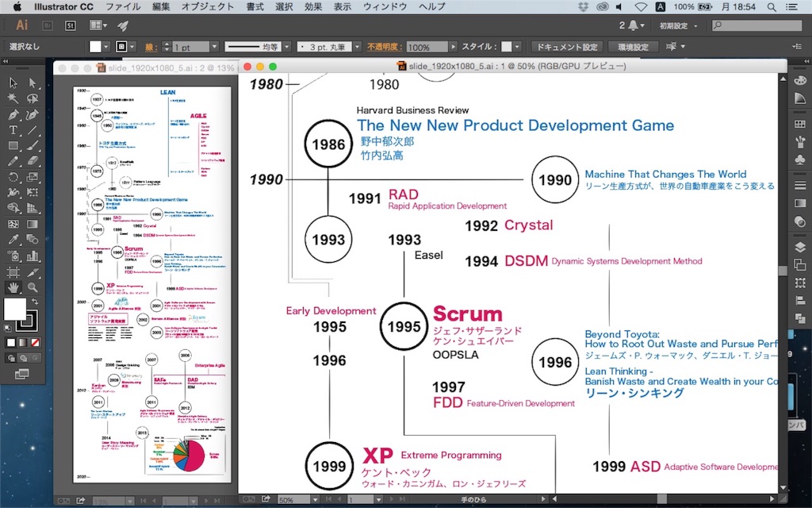
Task: Select the Hand tool
Action: coord(13,287)
